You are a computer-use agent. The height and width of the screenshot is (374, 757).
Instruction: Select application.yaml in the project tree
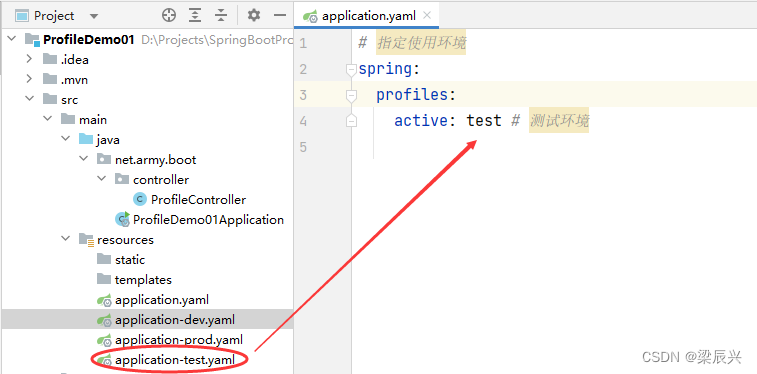[x=162, y=300]
